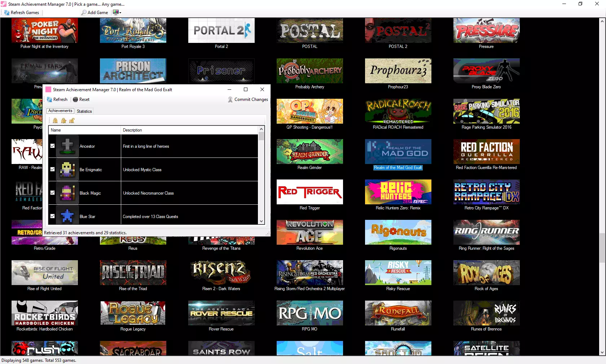Select the Rock of Ages game image
The width and height of the screenshot is (606, 364).
tap(487, 273)
